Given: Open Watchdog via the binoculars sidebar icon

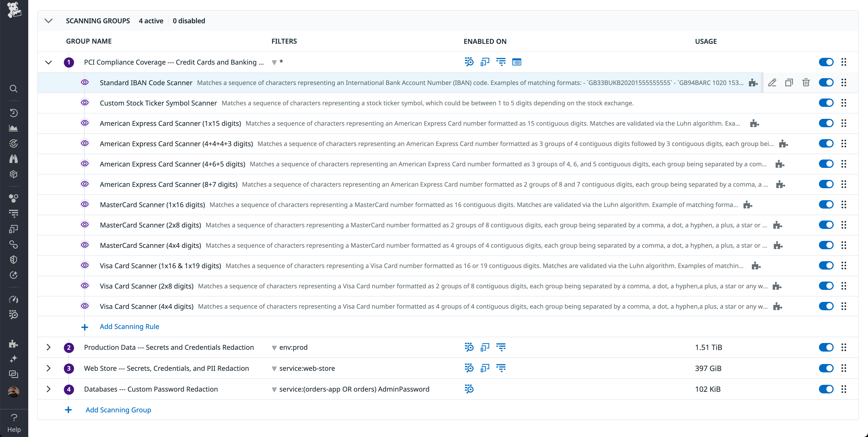Looking at the screenshot, I should (x=14, y=159).
